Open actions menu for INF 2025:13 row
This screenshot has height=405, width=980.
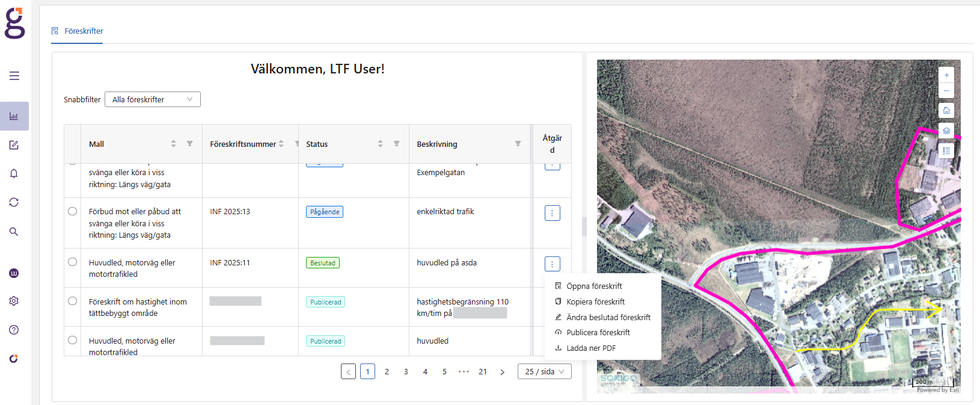552,213
